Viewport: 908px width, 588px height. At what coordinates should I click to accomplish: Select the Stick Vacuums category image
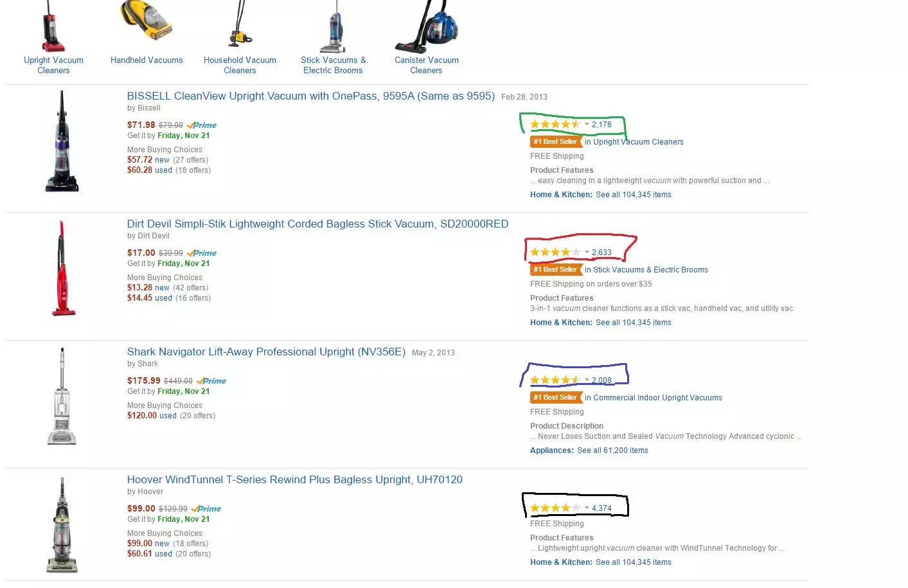334,26
